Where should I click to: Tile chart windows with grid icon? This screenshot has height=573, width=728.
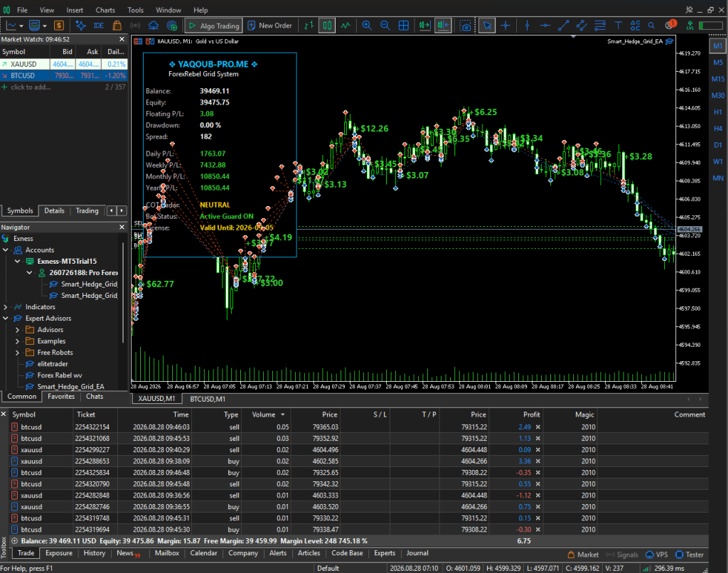coord(404,26)
